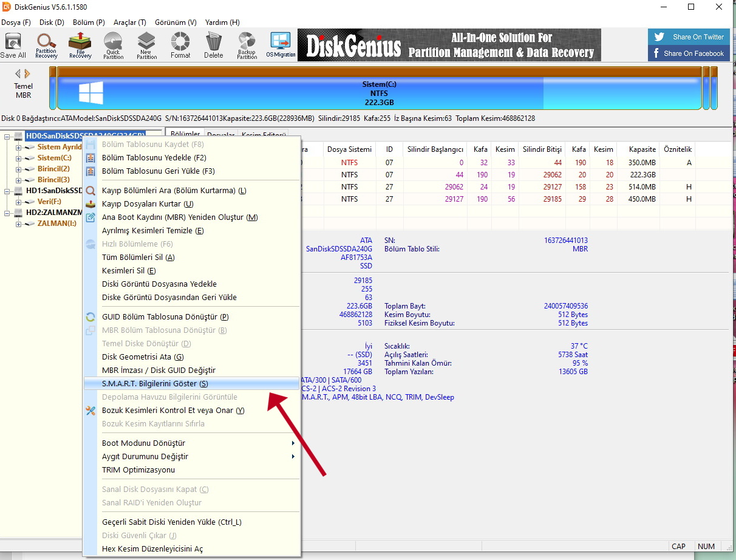Viewport: 736px width, 560px height.
Task: Launch File Recovery tool
Action: tap(80, 46)
